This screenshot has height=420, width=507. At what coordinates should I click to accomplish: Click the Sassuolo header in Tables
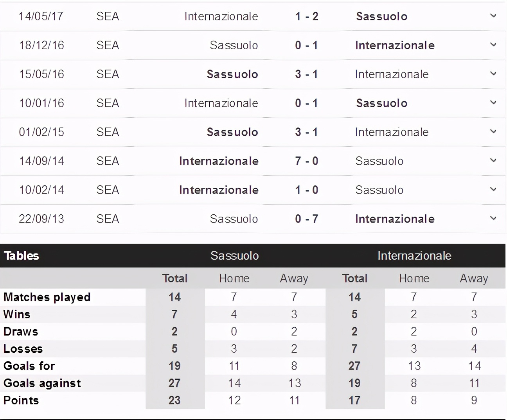234,256
